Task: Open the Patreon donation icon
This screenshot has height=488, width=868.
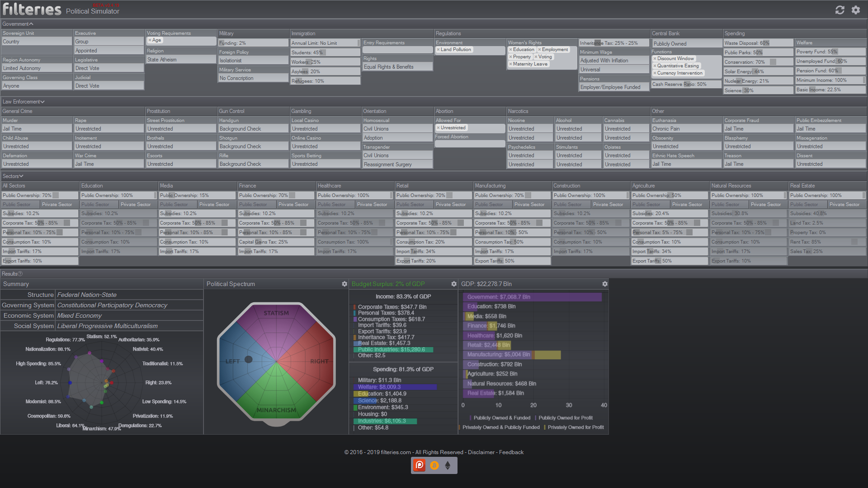Action: coord(420,465)
